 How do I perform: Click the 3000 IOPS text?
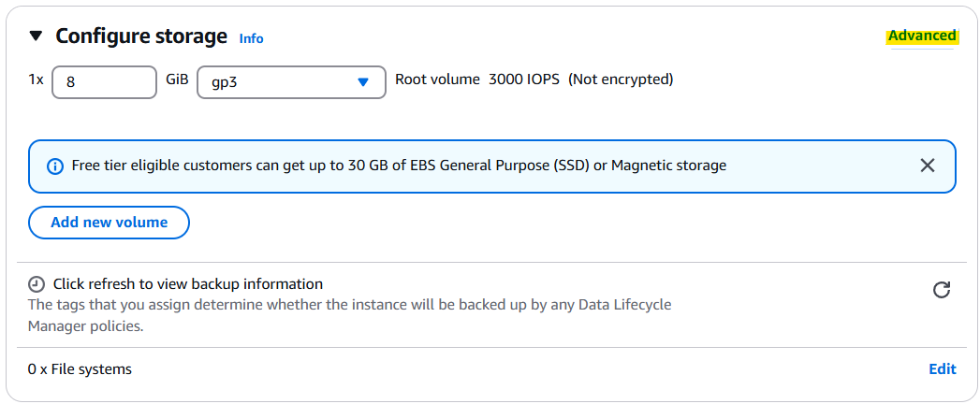(x=524, y=79)
